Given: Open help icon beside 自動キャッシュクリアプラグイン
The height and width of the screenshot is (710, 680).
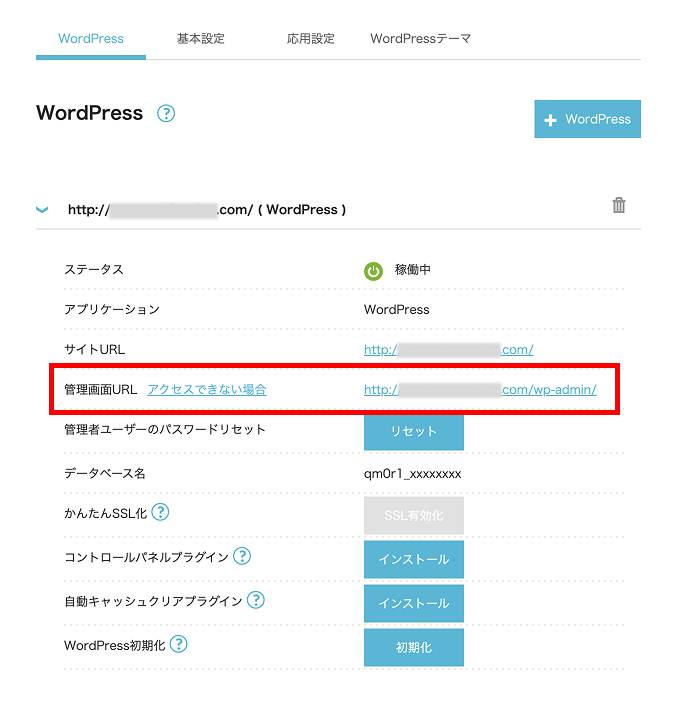Looking at the screenshot, I should (x=256, y=600).
